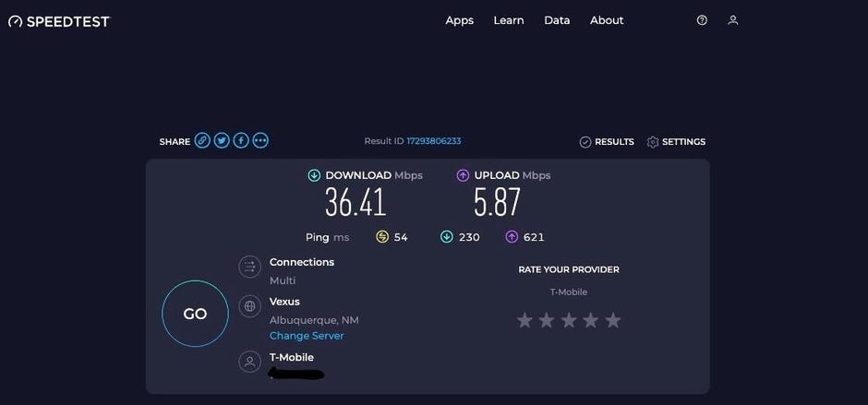The image size is (868, 405).
Task: Rate provider three stars
Action: click(569, 320)
